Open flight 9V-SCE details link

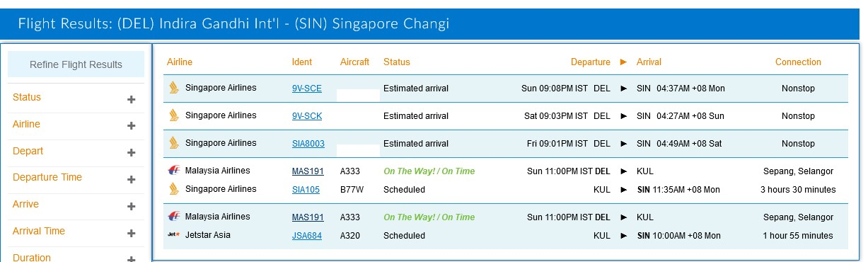306,89
